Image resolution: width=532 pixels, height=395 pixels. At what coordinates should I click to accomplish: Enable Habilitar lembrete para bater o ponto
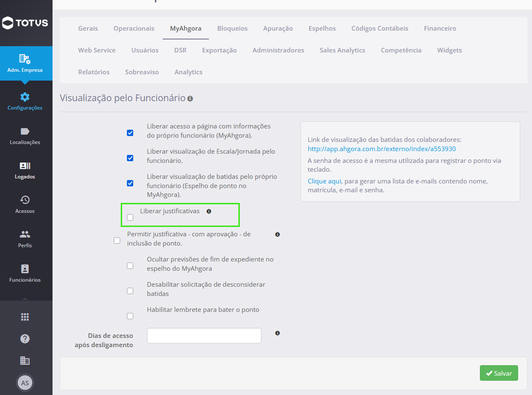pyautogui.click(x=130, y=316)
